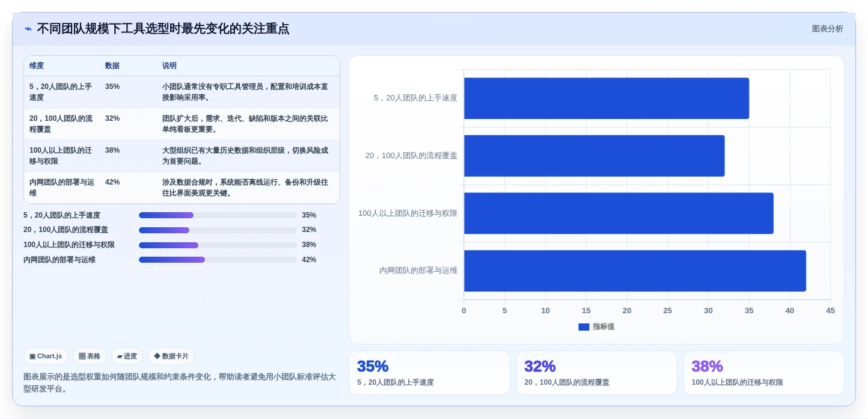Click the 进度 tag chip
Image resolution: width=868 pixels, height=419 pixels.
pyautogui.click(x=127, y=356)
